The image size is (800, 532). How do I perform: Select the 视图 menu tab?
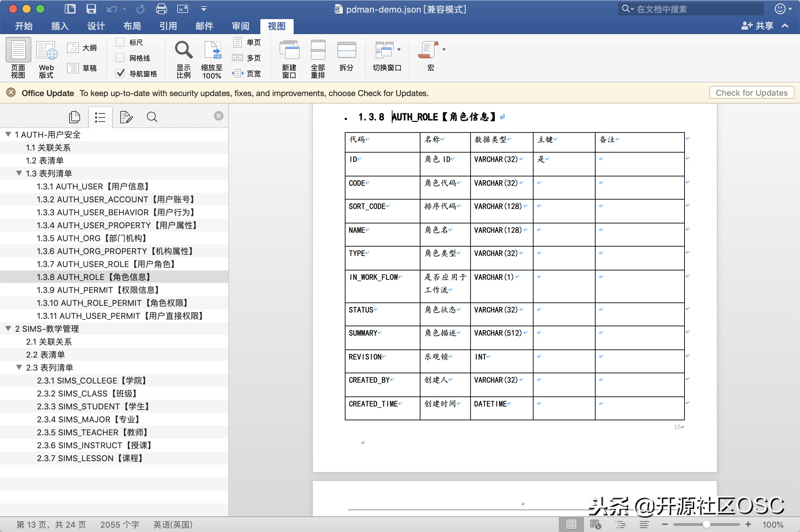tap(276, 26)
